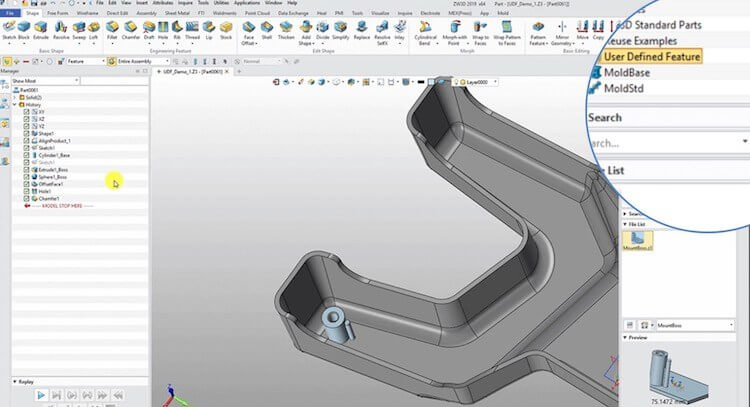Choose the Hole tool in ribbon
This screenshot has height=407, width=750.
pos(163,31)
